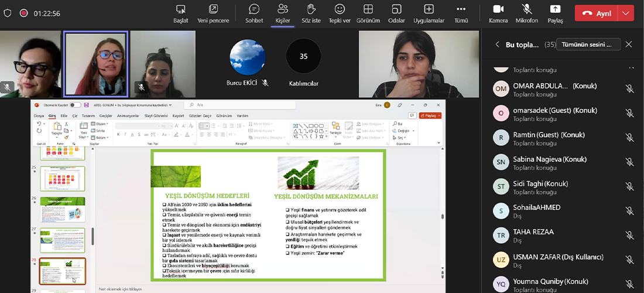Switch to Ekle tab in PowerPoint
This screenshot has height=293, width=644.
click(64, 116)
